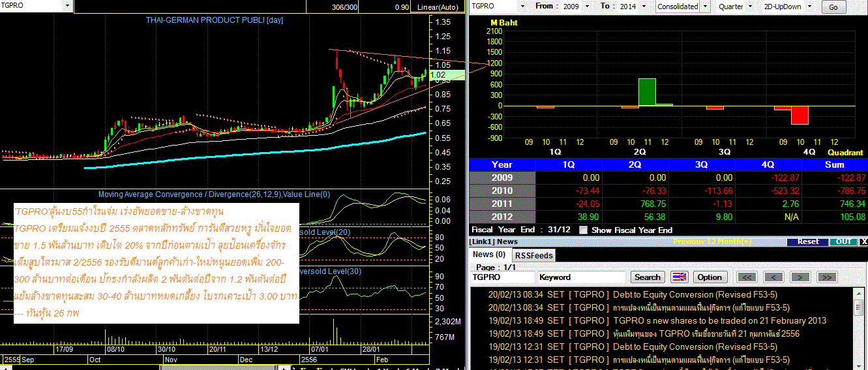Click the THAI-GERMAN PRODUCT PUBLI [day] chart title
Viewport: 868px width, 370px height.
tap(215, 20)
